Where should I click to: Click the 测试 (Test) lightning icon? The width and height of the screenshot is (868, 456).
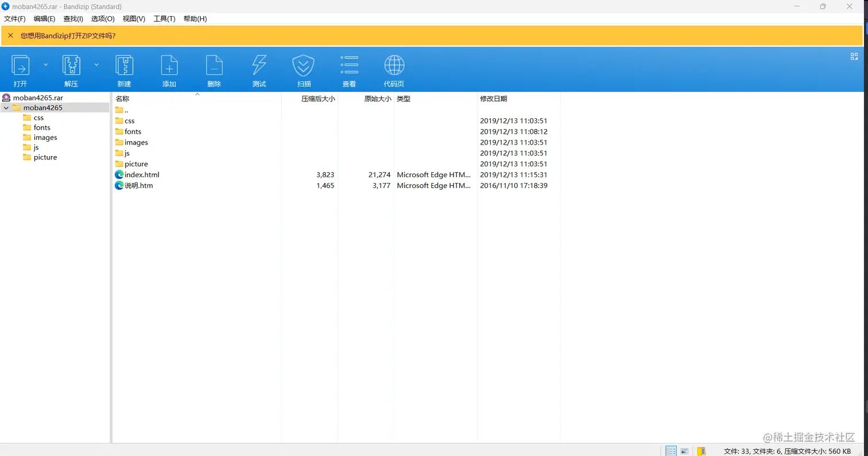(x=259, y=65)
